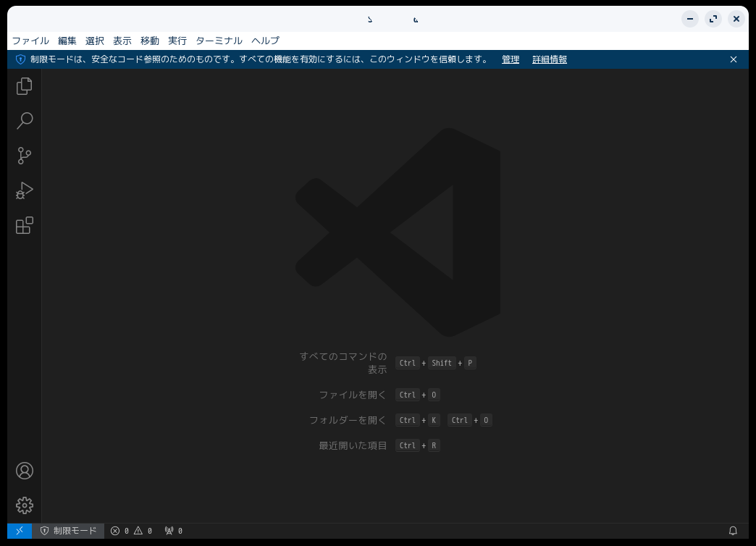Open the Accounts menu icon
This screenshot has height=546, width=756.
tap(24, 471)
